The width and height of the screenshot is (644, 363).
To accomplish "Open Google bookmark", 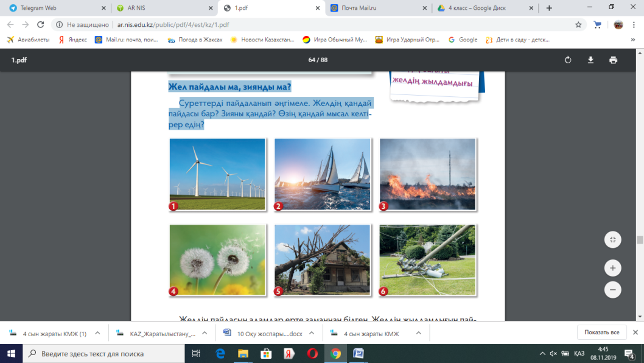I will pyautogui.click(x=463, y=40).
